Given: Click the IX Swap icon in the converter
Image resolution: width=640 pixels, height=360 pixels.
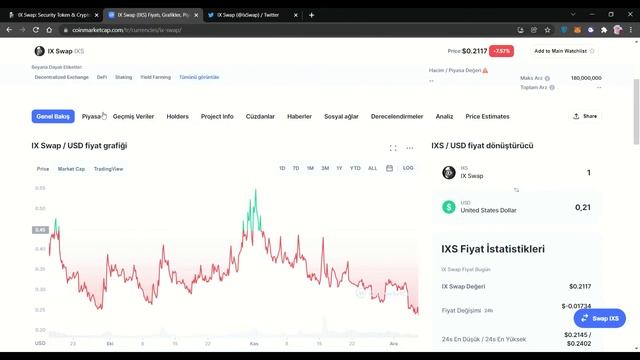Looking at the screenshot, I should (x=449, y=173).
